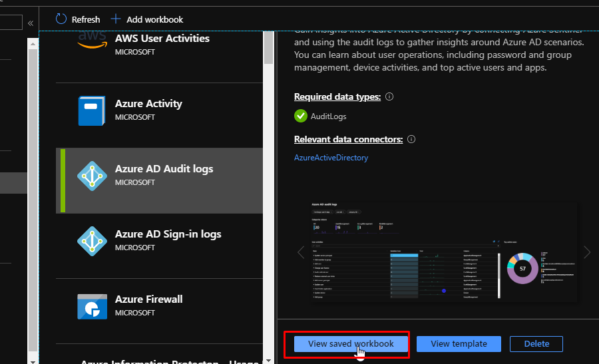Viewport: 599px width, 364px height.
Task: Click View saved workbook button
Action: click(351, 344)
